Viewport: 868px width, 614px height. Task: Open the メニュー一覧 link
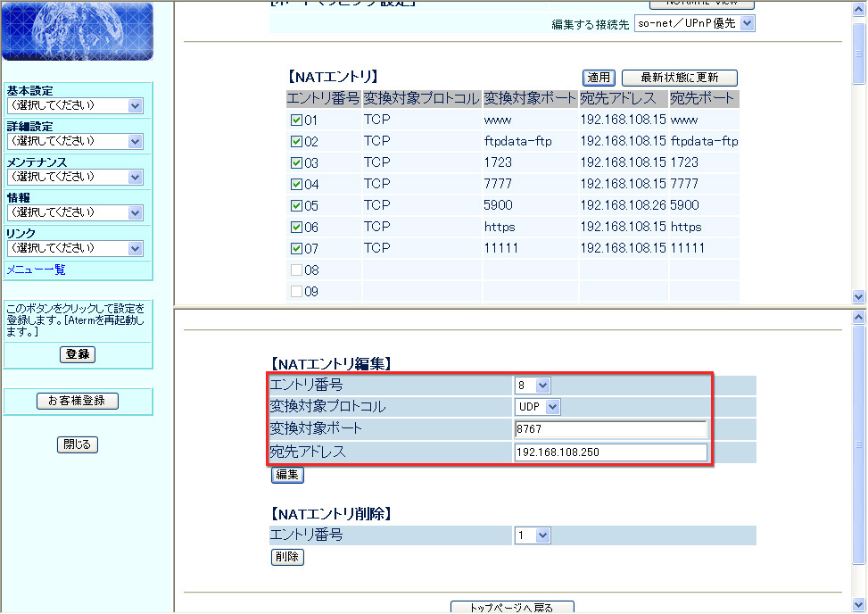coord(36,270)
